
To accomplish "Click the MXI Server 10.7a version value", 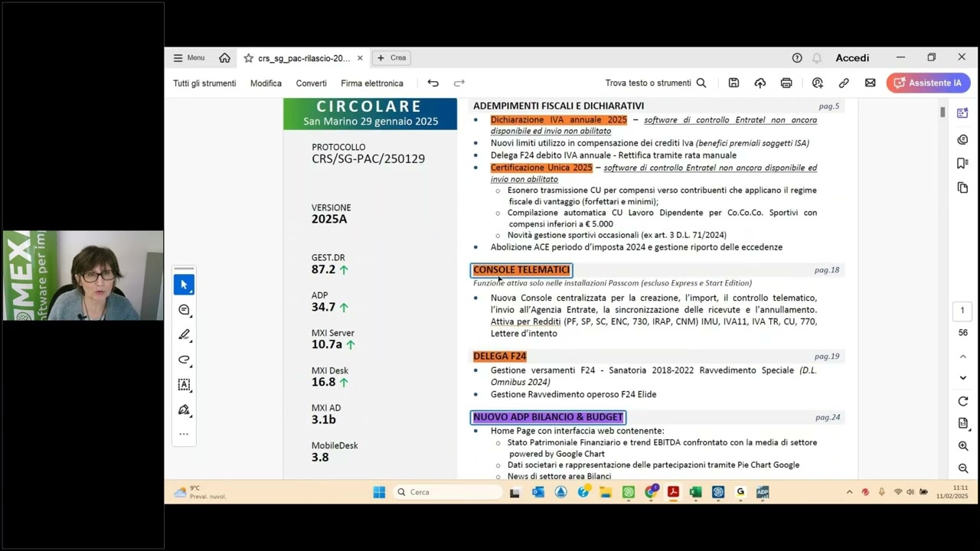I will click(x=327, y=344).
